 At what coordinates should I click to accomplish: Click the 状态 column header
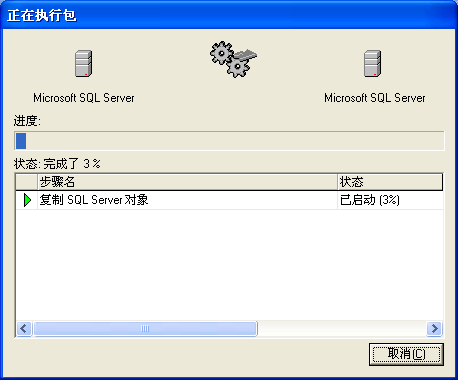pyautogui.click(x=390, y=182)
